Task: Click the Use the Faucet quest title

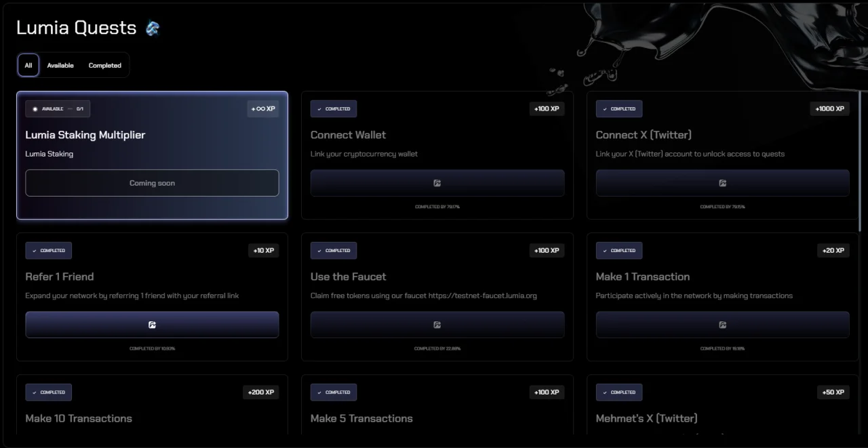Action: [349, 277]
